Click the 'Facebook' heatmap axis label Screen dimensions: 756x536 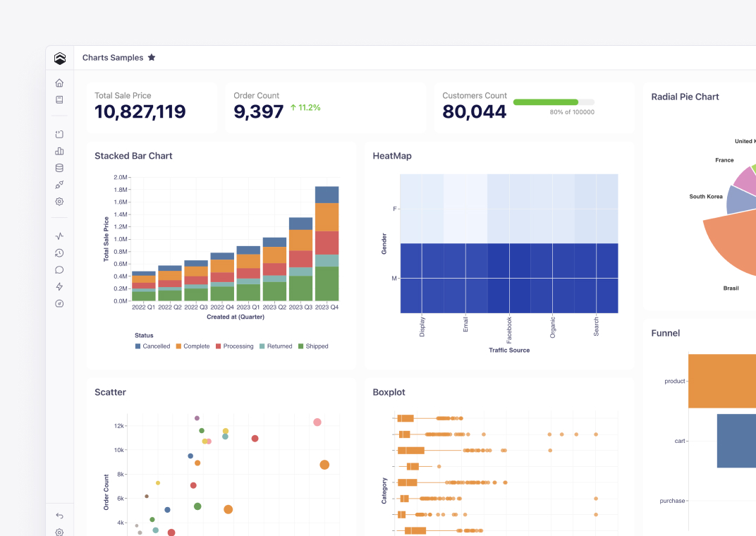pyautogui.click(x=509, y=329)
